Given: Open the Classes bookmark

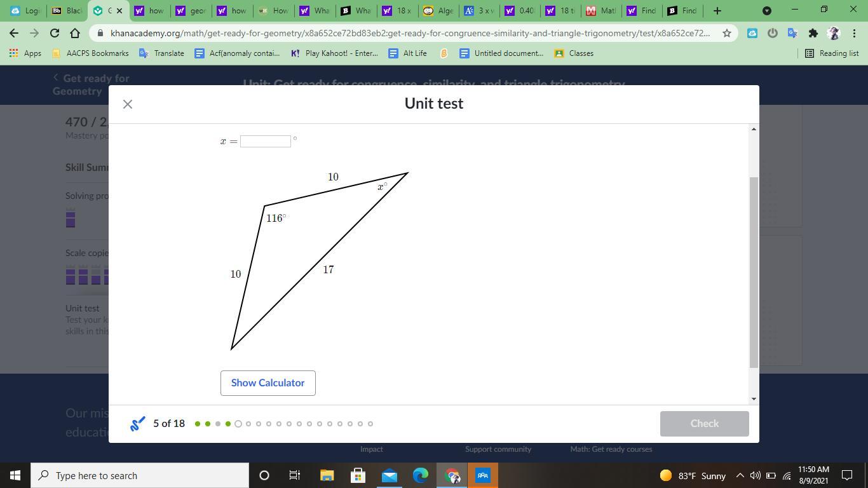Looking at the screenshot, I should (x=574, y=53).
